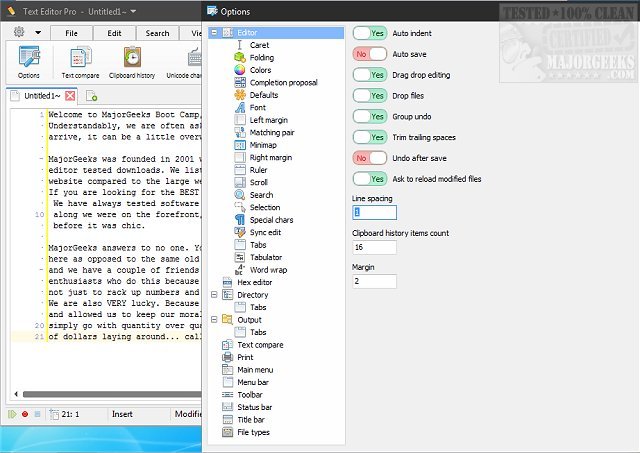Click the Colors wheel icon in the tree
Viewport: 640px width, 453px height.
click(240, 70)
